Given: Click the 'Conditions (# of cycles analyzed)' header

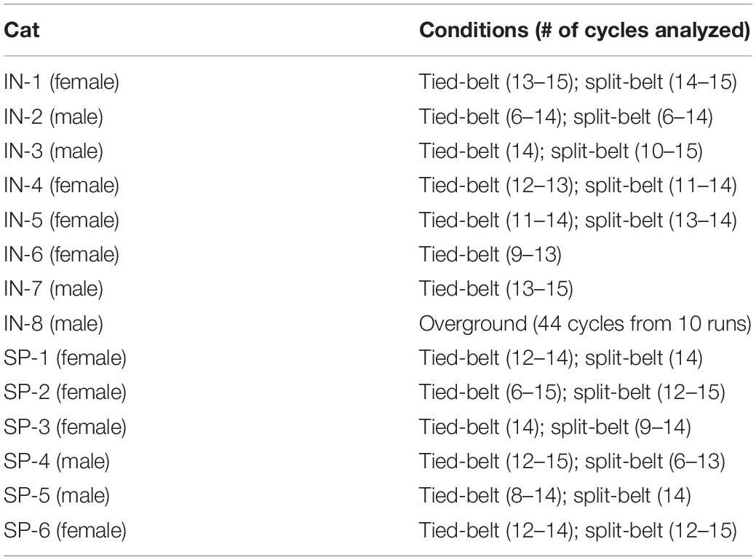Looking at the screenshot, I should [584, 31].
